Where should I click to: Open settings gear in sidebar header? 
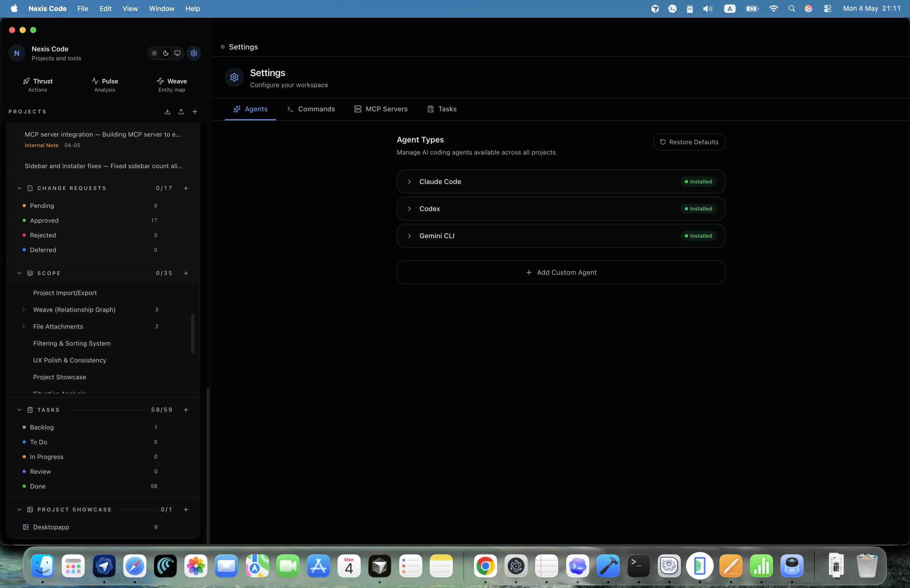(x=194, y=53)
